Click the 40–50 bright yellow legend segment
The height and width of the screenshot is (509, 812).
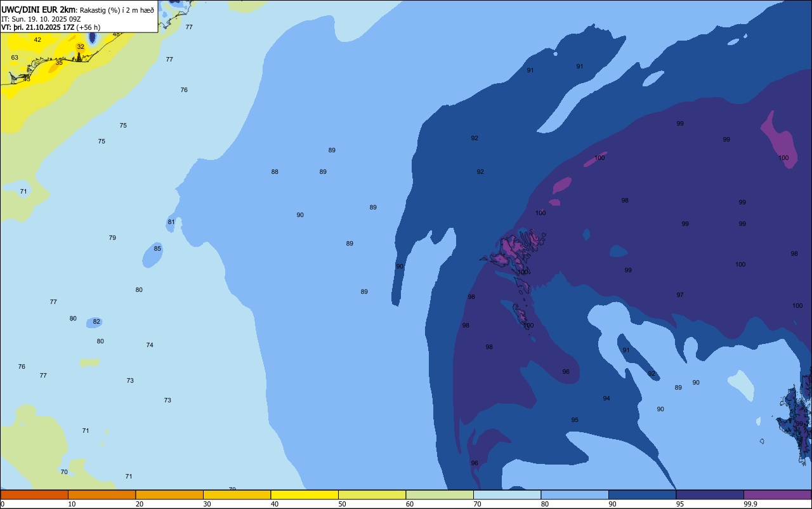pos(304,494)
